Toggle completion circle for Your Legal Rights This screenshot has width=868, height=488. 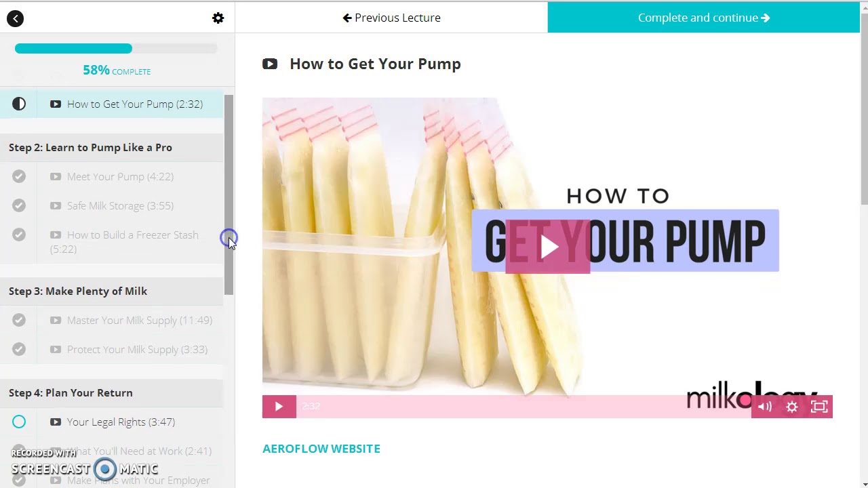coord(19,422)
